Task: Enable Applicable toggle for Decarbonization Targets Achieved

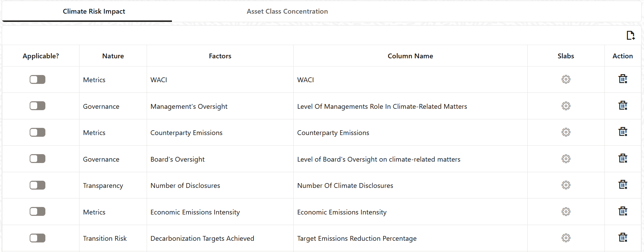Action: pos(37,238)
